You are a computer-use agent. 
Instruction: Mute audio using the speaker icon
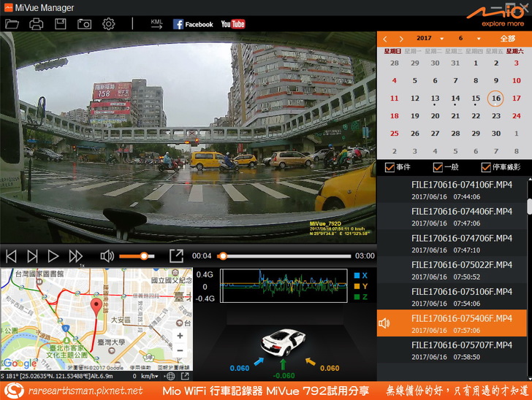(107, 256)
